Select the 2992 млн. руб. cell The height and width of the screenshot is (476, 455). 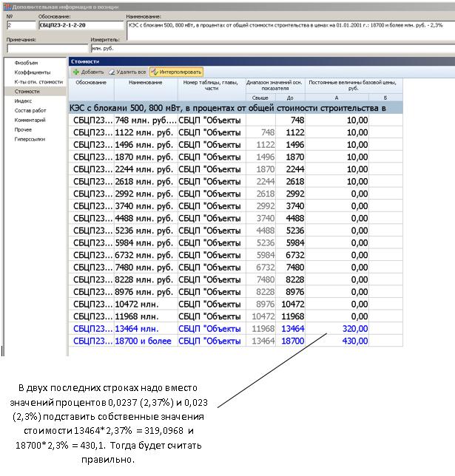[146, 194]
